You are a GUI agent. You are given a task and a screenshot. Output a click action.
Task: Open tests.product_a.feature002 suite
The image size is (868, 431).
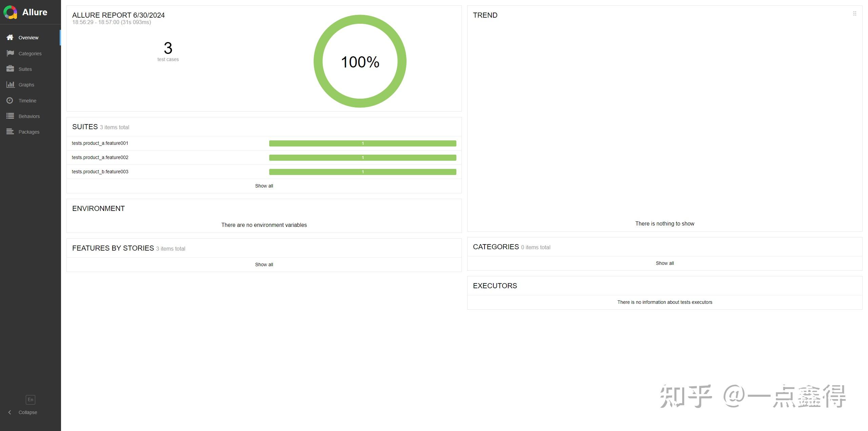click(x=100, y=157)
